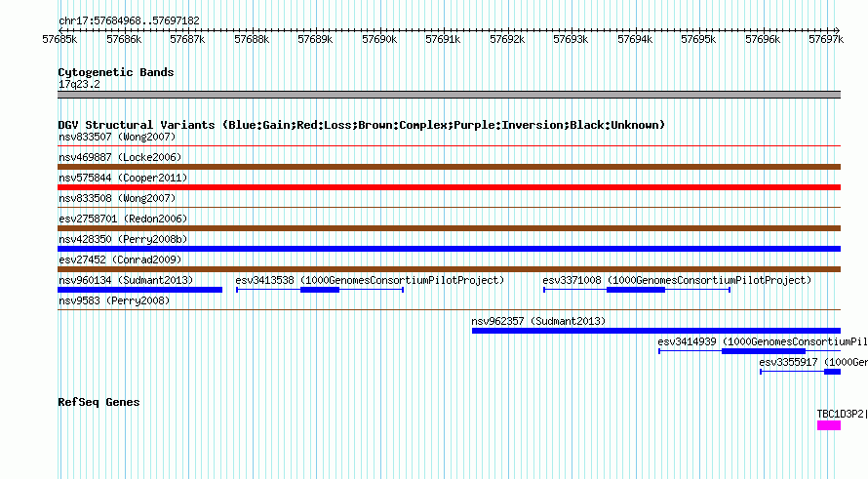Click the nsv469887 (Locke2006) label
This screenshot has width=868, height=479.
[x=120, y=157]
